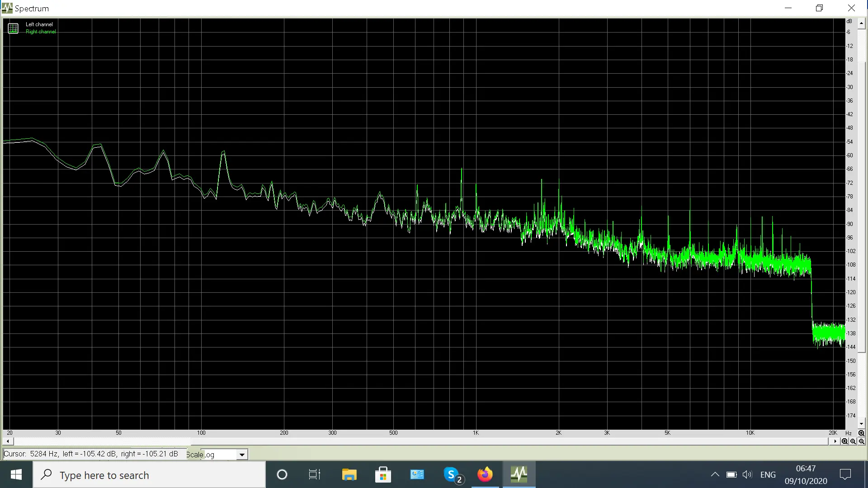Click the scroll-left arrow of the frequency scrollbar
868x488 pixels.
pos(8,441)
